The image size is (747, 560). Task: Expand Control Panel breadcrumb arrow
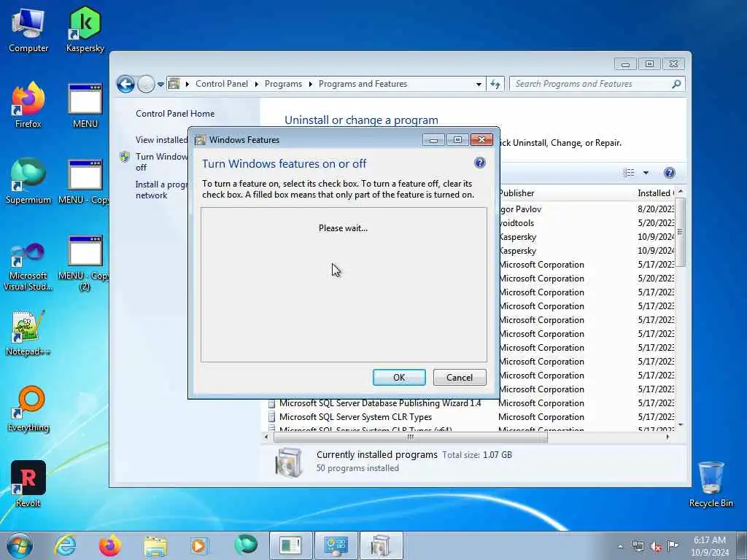pos(256,85)
